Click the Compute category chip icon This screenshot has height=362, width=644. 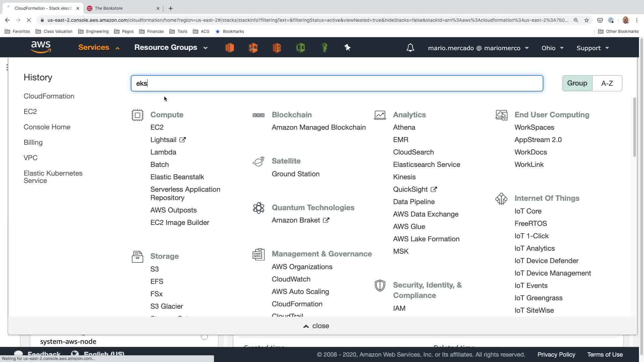pyautogui.click(x=138, y=115)
